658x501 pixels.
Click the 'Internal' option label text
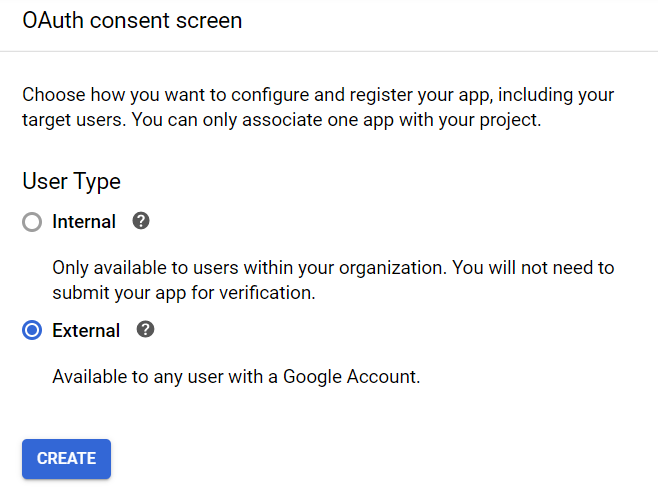coord(84,222)
